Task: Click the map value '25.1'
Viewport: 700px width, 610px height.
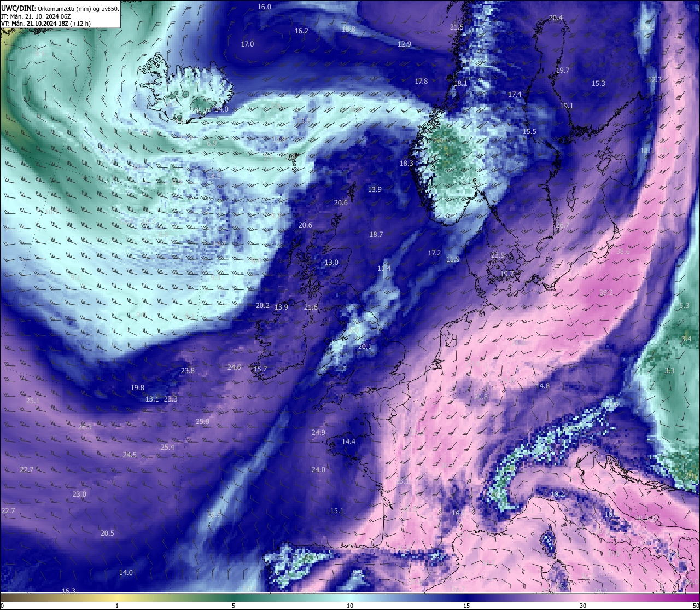Action: click(x=33, y=400)
